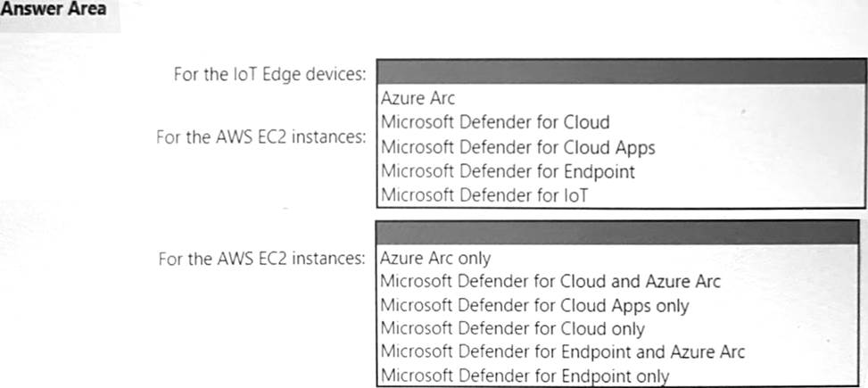The height and width of the screenshot is (388, 868).
Task: Choose the 'Microsoft Defender for Cloud' option
Action: (x=495, y=122)
